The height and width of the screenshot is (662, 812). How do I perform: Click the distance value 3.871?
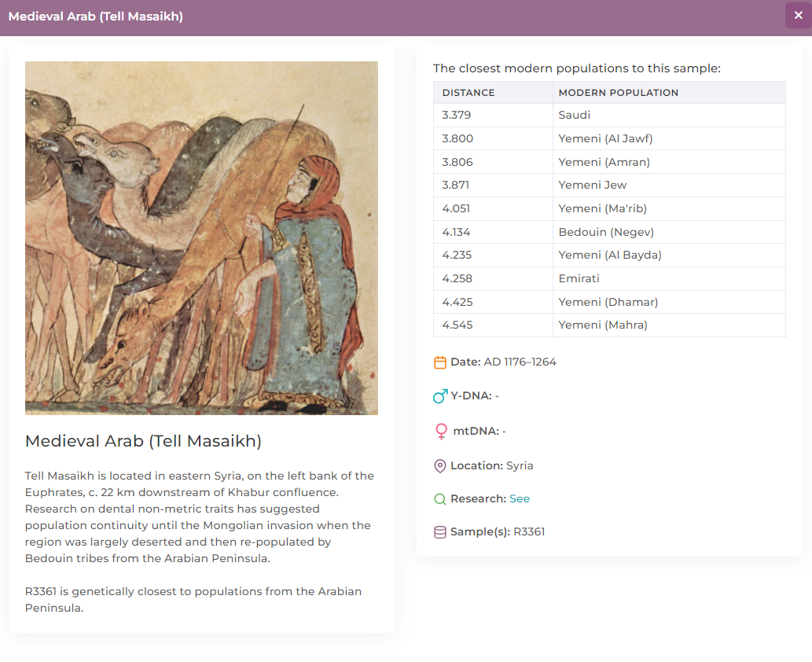[x=455, y=185]
